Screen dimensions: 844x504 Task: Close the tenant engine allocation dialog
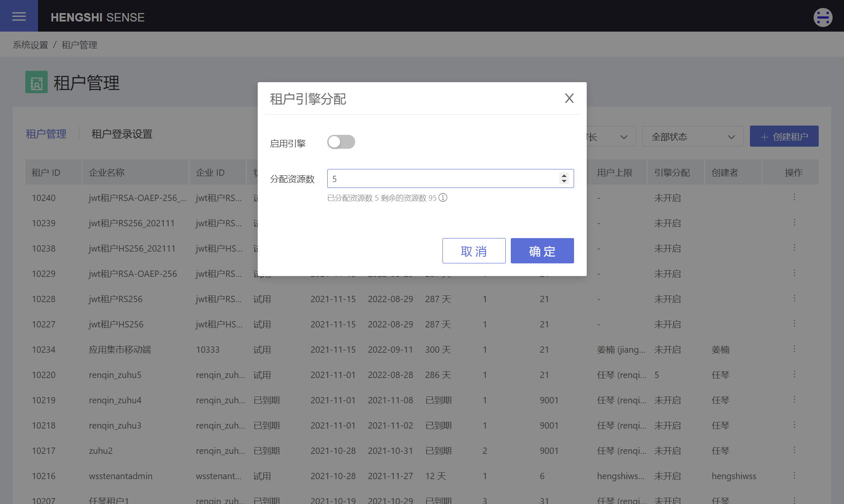[x=569, y=98]
